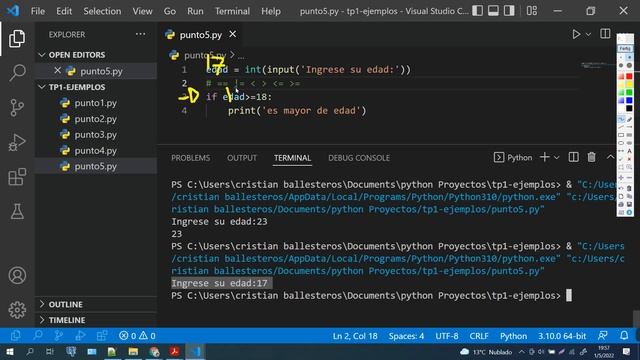640x360 pixels.
Task: Toggle the secondary side bar layout button
Action: tap(509, 11)
